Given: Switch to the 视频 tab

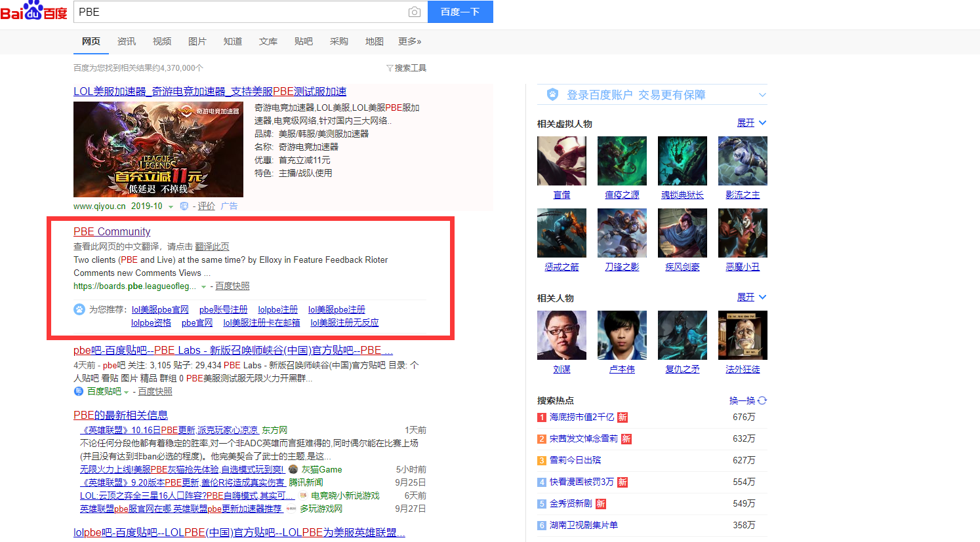Looking at the screenshot, I should tap(162, 41).
